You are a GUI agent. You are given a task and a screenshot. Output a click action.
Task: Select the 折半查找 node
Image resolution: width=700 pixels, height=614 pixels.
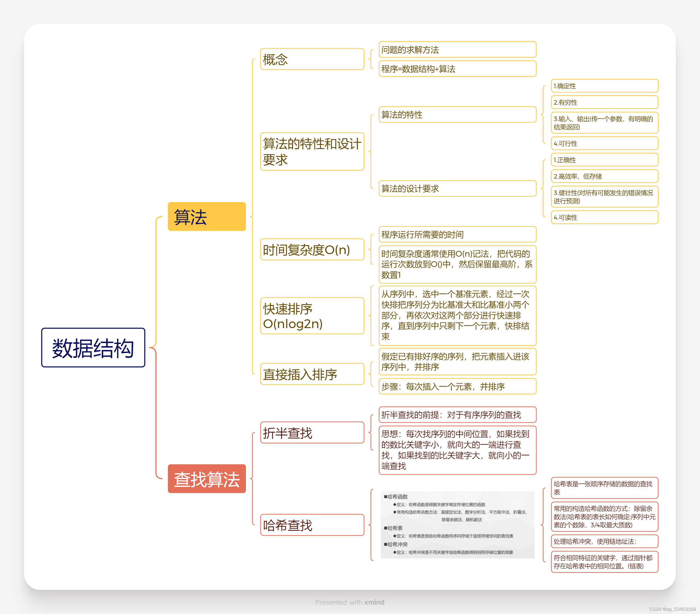[x=312, y=433]
